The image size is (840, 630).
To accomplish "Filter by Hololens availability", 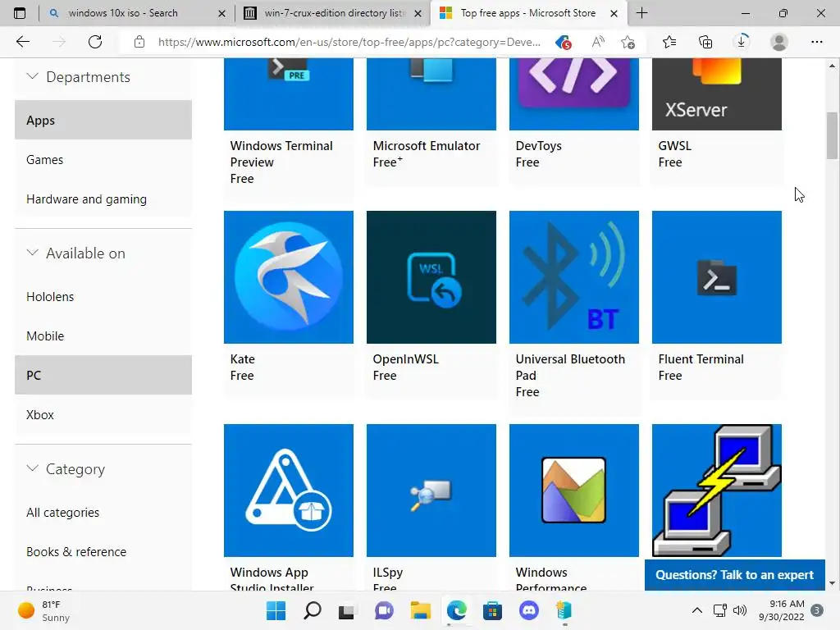I will (x=103, y=296).
